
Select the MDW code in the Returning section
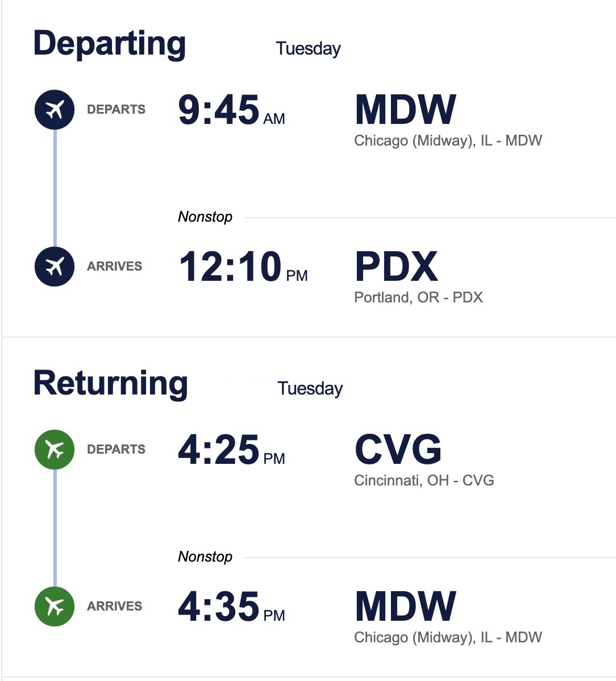pos(405,607)
